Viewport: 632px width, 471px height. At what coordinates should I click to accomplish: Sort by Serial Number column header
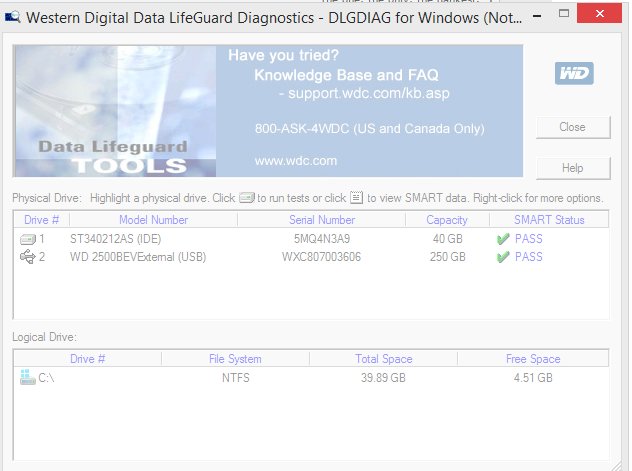click(322, 220)
